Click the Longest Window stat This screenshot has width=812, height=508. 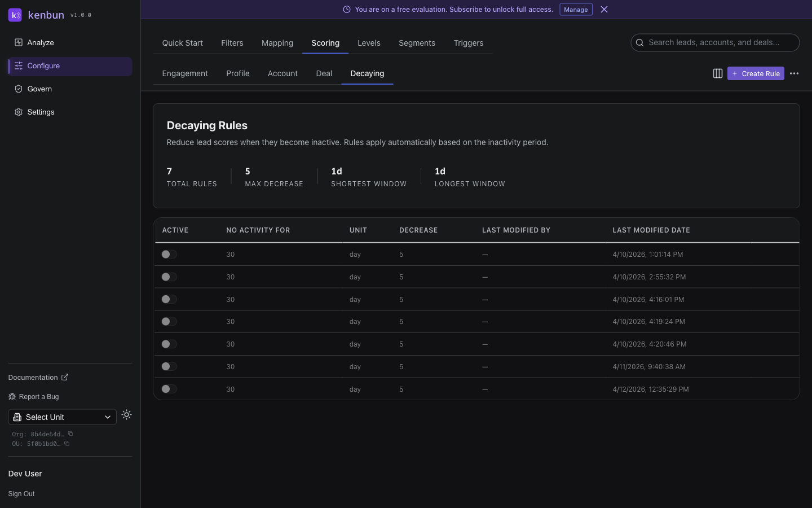470,177
